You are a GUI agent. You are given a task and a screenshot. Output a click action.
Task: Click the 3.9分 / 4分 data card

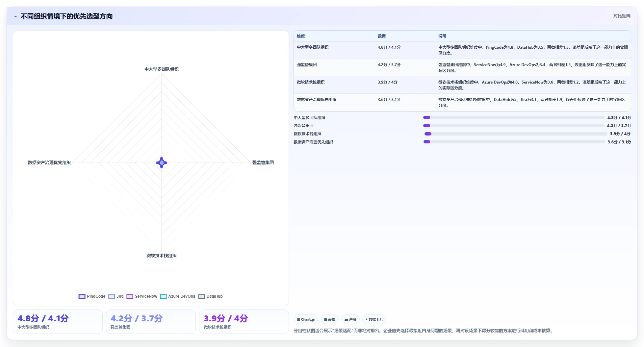[x=244, y=322]
